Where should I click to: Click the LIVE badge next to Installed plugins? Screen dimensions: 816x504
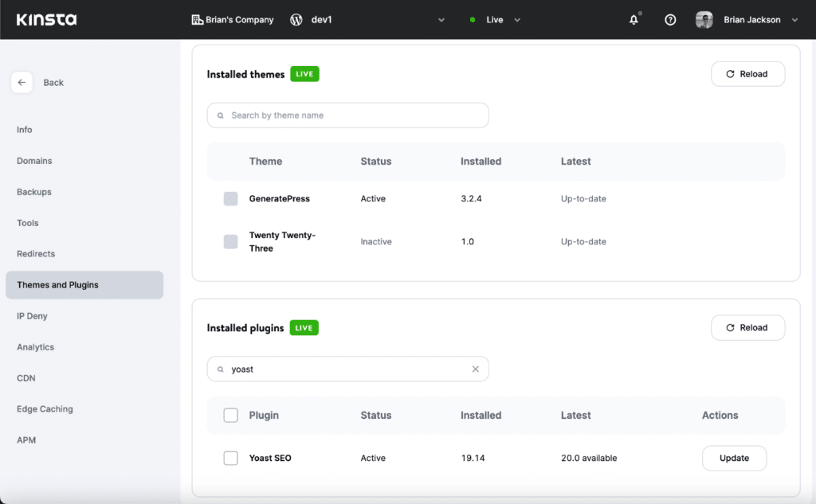coord(304,328)
